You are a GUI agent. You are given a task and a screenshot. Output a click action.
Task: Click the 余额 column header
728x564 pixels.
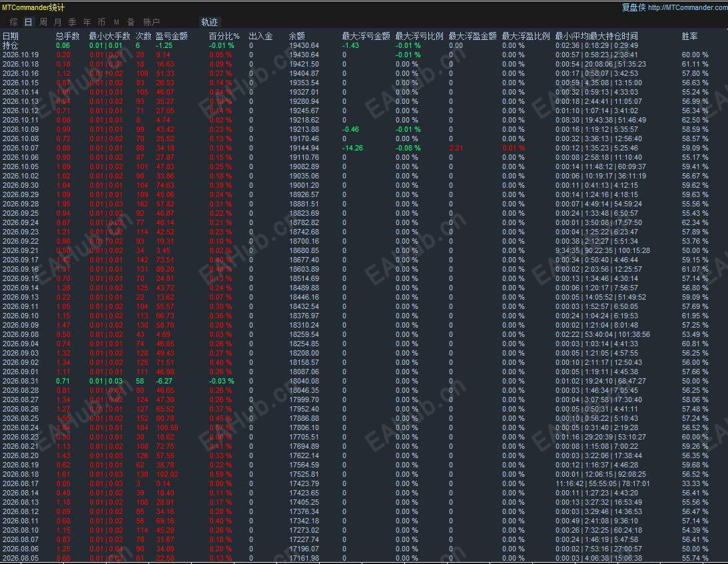click(x=297, y=36)
